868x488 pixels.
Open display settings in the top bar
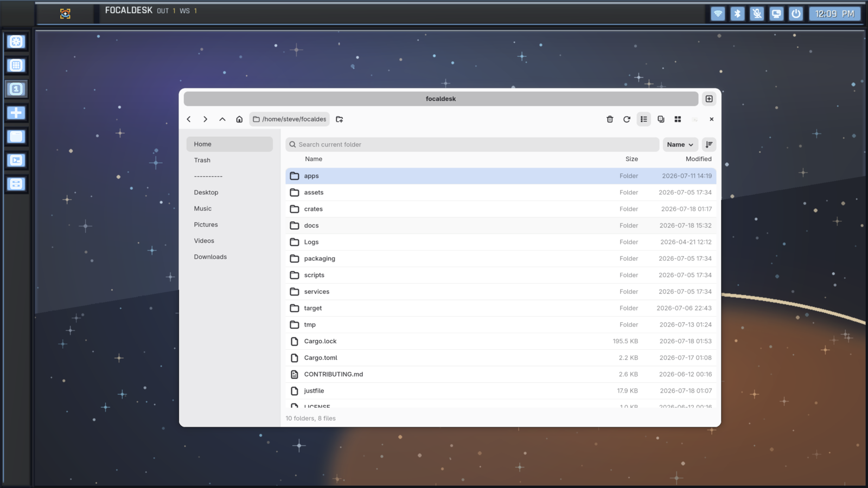pyautogui.click(x=776, y=14)
